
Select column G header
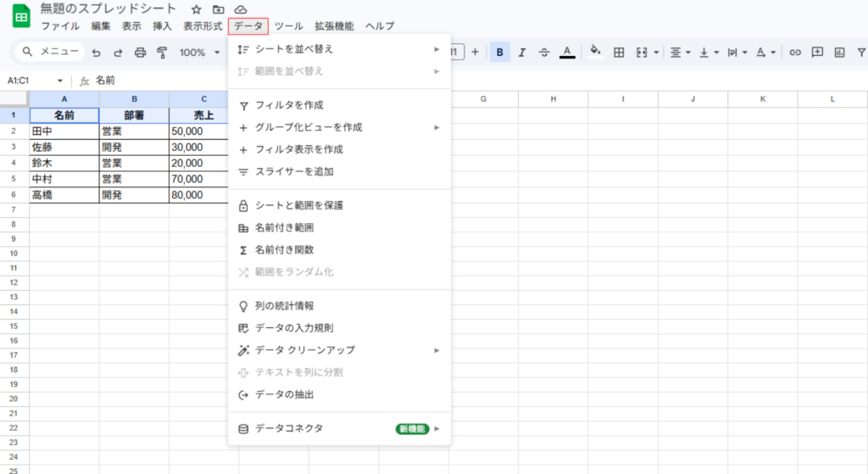click(483, 98)
